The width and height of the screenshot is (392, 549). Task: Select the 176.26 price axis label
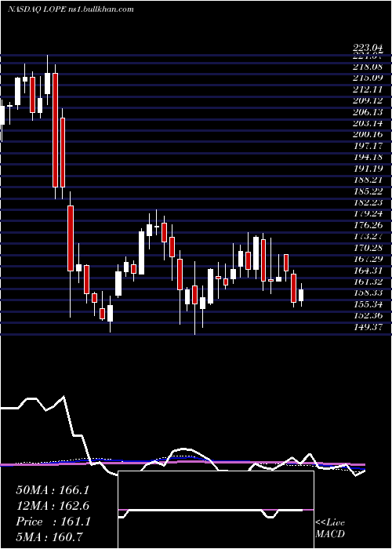point(367,225)
